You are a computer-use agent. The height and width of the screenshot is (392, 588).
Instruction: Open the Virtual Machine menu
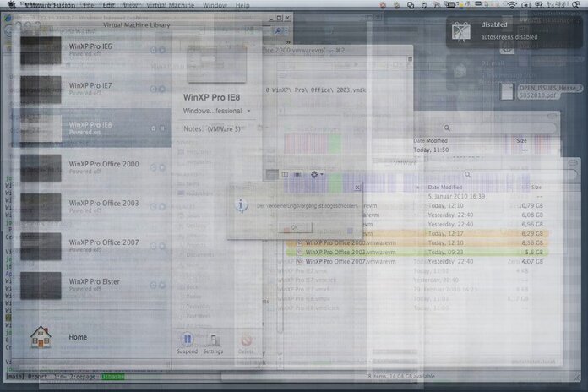171,5
